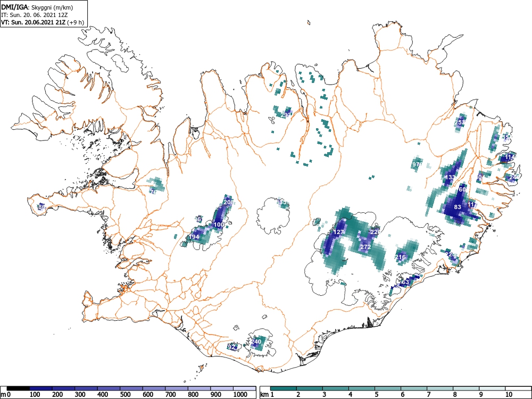Click the legend tick label 400
The image size is (532, 399).
tap(103, 394)
